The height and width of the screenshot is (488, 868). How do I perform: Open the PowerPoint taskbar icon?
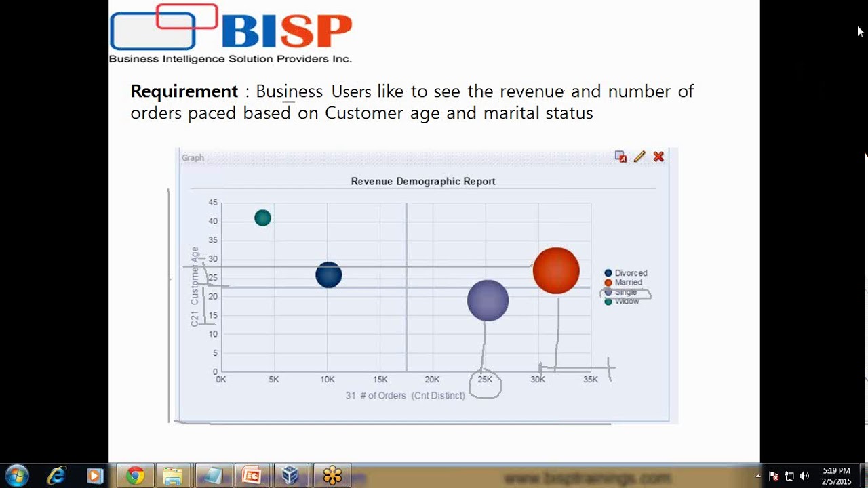(252, 476)
